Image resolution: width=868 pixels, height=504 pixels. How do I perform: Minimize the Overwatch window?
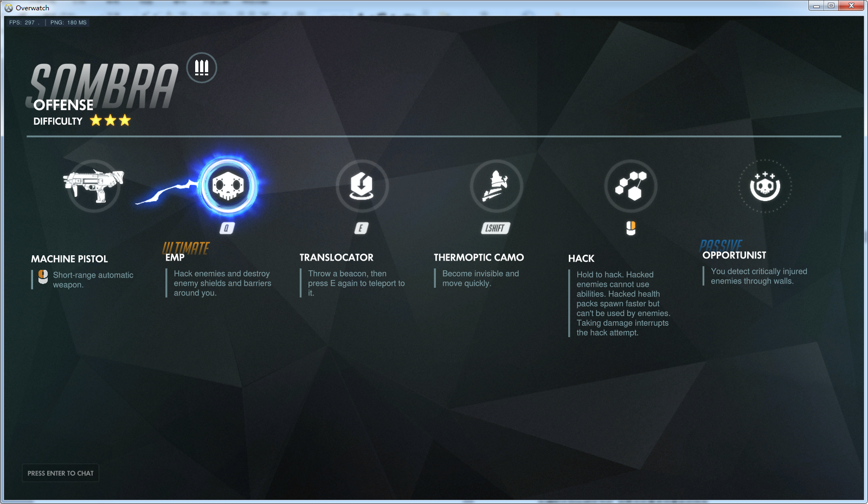(816, 5)
